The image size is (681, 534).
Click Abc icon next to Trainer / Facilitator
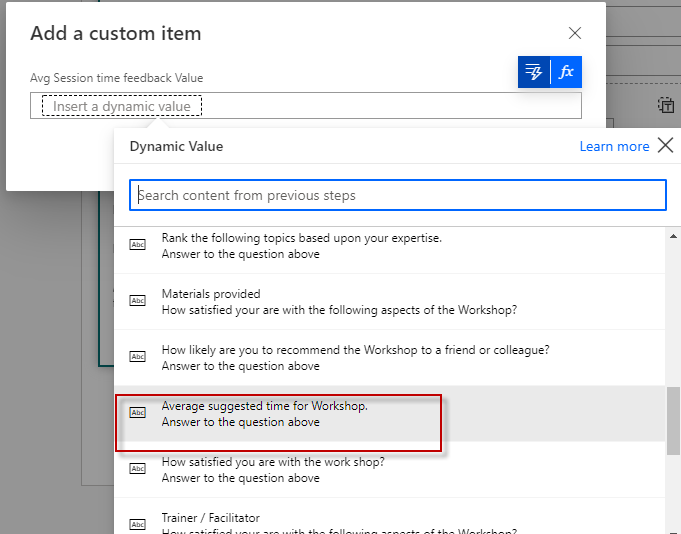coord(139,524)
